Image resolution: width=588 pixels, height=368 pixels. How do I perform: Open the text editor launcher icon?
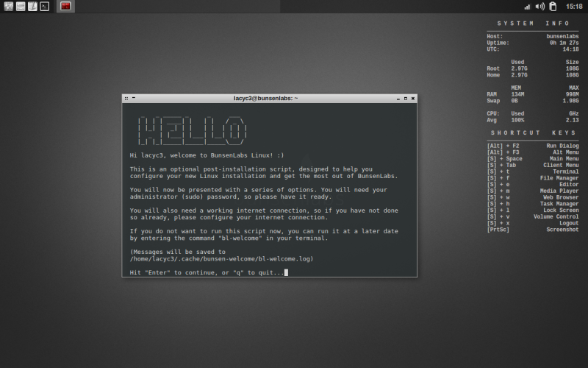32,6
